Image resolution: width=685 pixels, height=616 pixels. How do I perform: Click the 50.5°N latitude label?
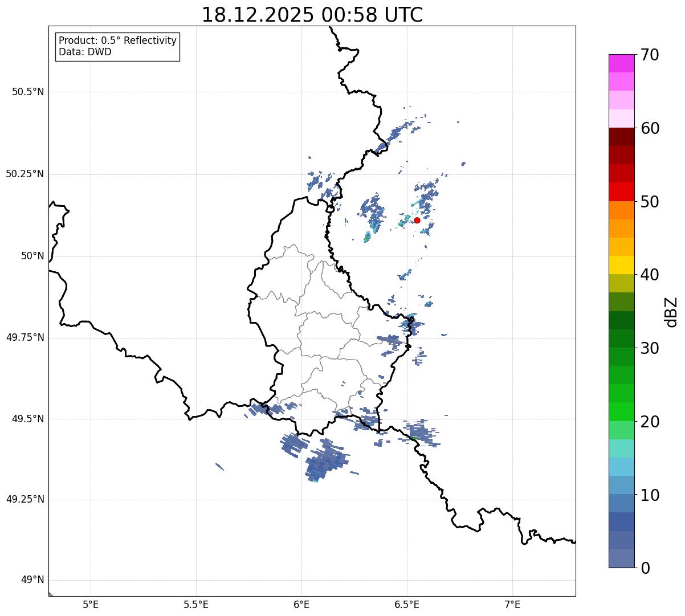point(28,92)
